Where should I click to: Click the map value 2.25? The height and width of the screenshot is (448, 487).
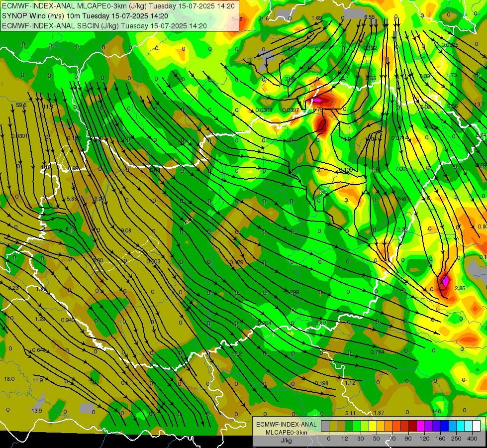coord(460,289)
